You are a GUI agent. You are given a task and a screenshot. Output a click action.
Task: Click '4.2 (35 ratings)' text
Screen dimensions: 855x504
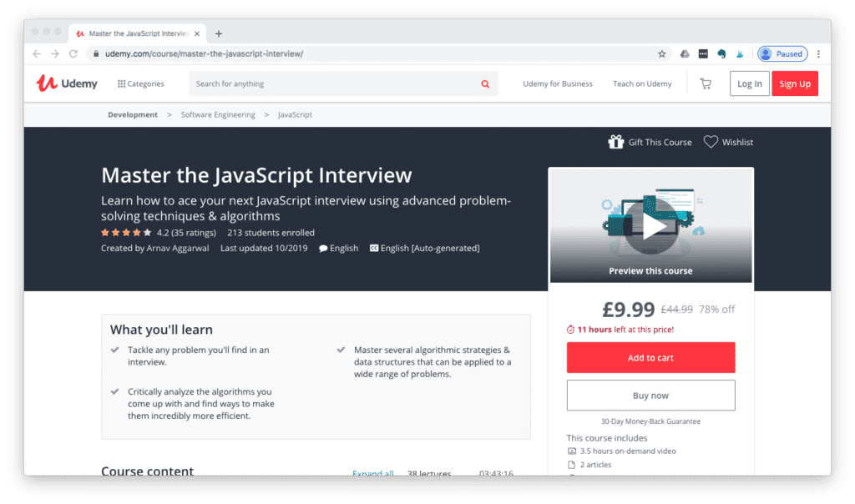coord(186,233)
